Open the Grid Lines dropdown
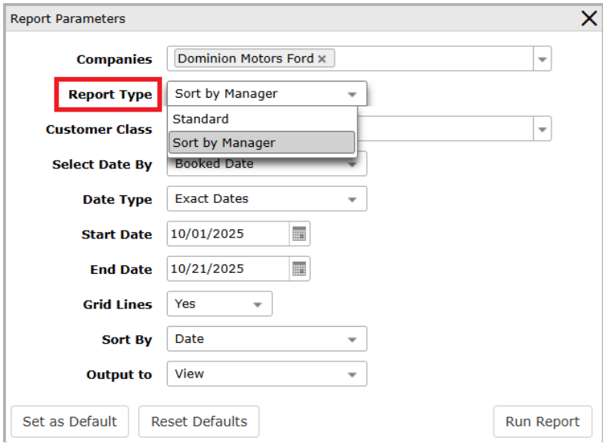Viewport: 606px width, 446px height. click(x=219, y=304)
